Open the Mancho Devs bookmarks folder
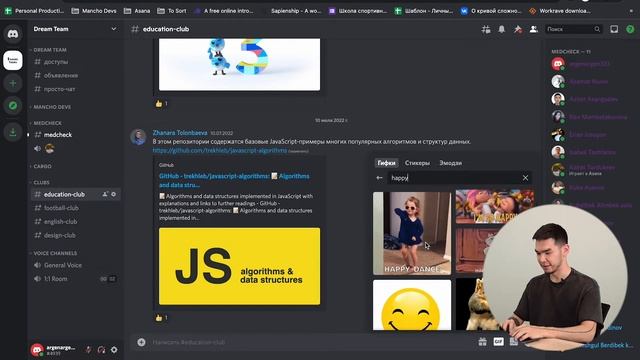The image size is (640, 360). pos(94,11)
